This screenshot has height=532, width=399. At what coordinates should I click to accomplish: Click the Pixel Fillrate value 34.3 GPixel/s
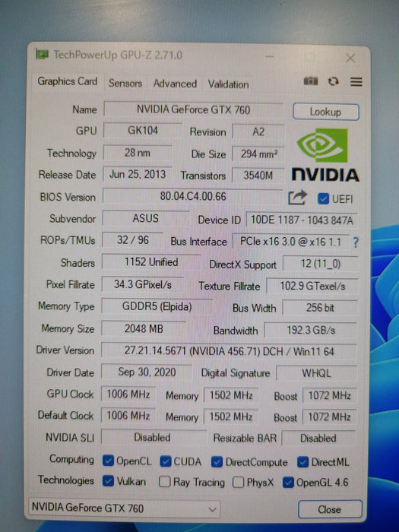143,284
